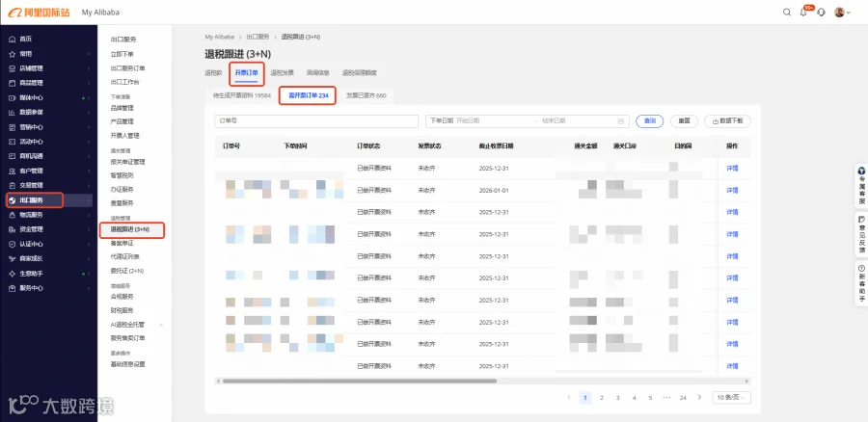Click the 常用 star icon in sidebar
Screen dimensions: 868x422
click(x=13, y=54)
